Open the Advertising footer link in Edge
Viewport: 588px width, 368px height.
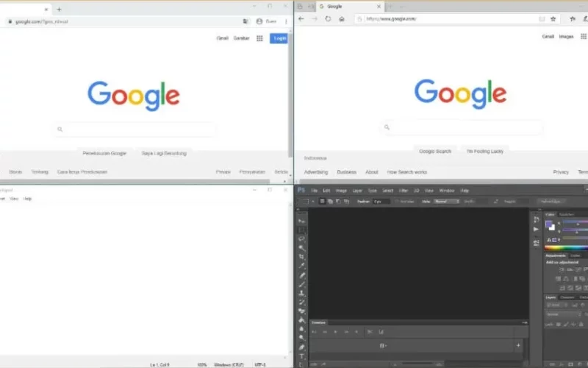(x=316, y=172)
